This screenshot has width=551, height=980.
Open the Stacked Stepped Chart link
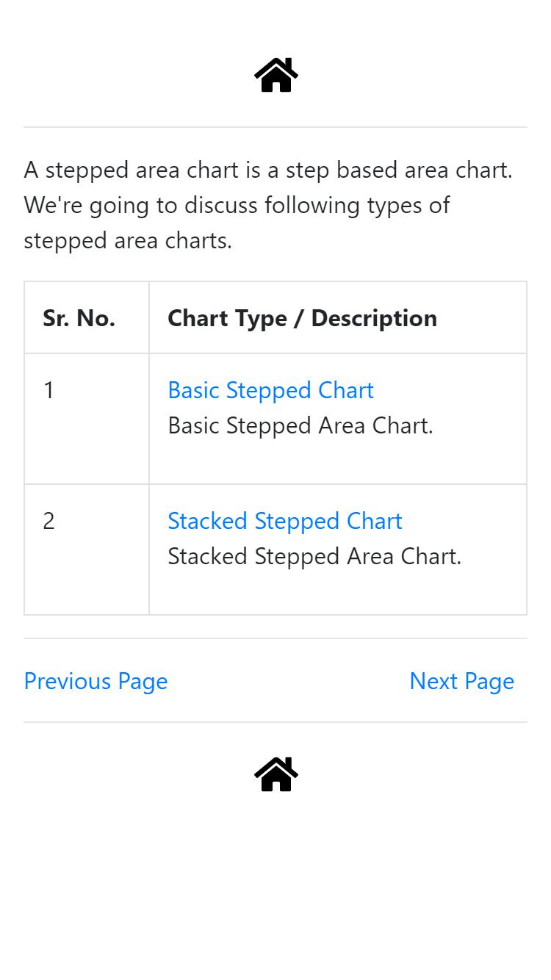(x=285, y=521)
